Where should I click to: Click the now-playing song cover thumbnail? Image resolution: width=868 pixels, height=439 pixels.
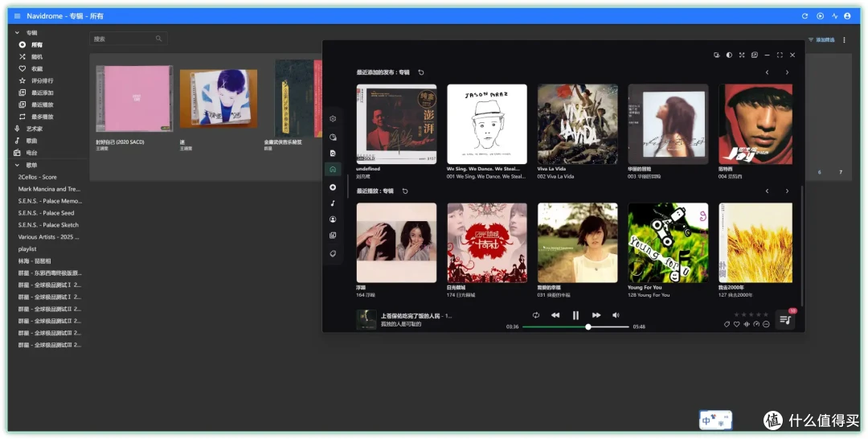pos(366,319)
